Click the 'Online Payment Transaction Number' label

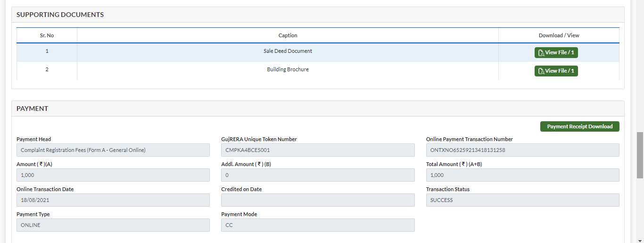point(470,139)
